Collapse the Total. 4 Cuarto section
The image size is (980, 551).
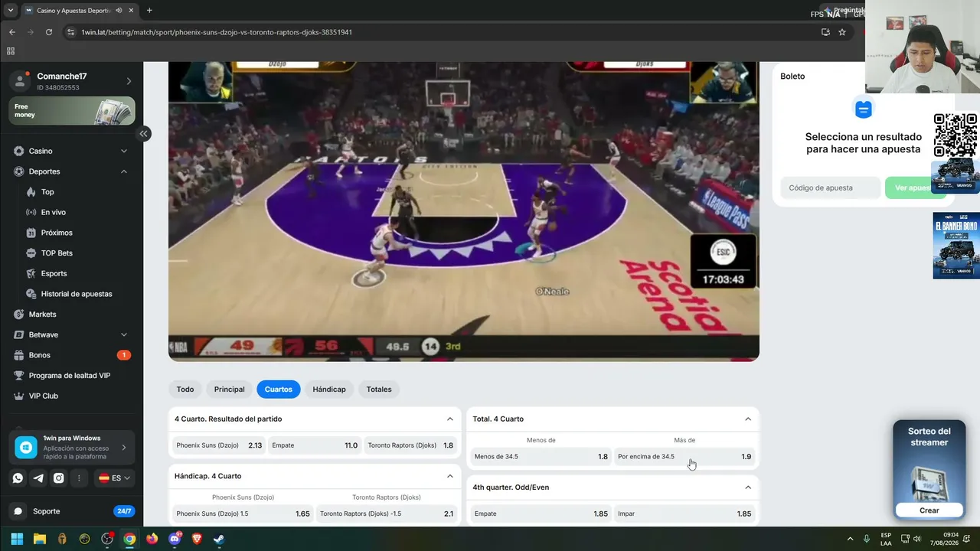pyautogui.click(x=748, y=419)
